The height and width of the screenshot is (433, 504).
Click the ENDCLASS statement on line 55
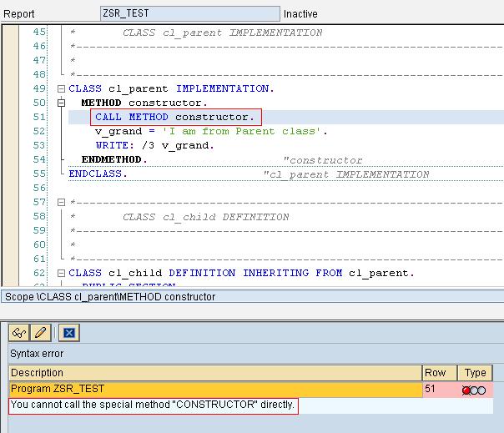click(x=98, y=174)
